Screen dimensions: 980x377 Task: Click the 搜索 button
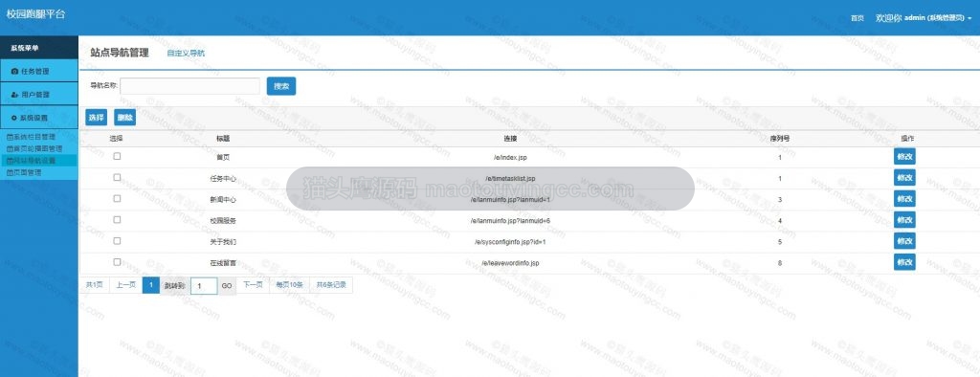[x=281, y=86]
